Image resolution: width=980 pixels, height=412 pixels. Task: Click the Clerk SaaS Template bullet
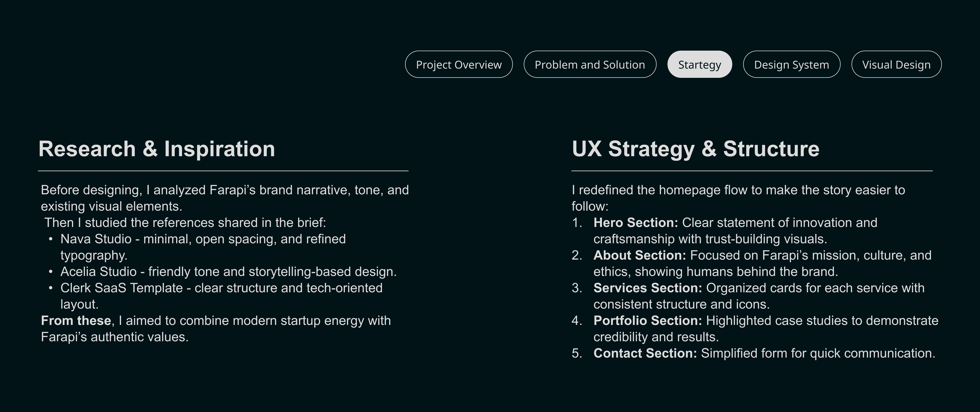(221, 288)
